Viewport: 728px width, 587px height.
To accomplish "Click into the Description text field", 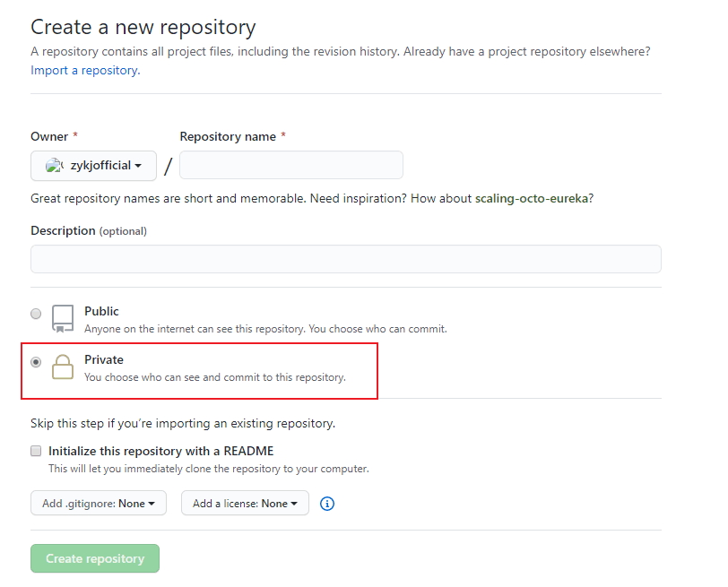I will [345, 259].
